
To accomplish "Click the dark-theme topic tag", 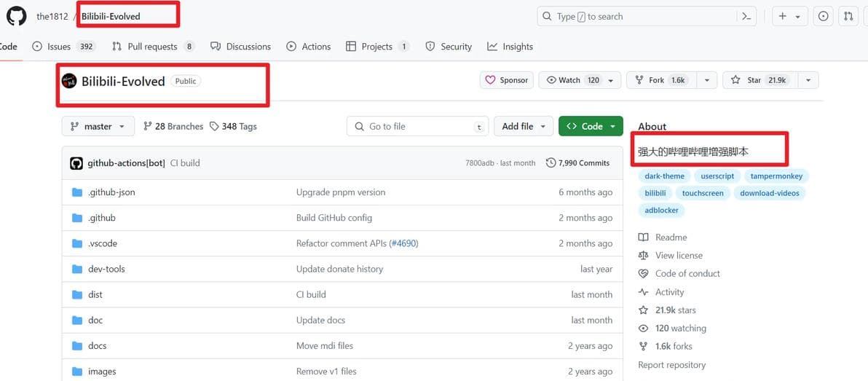I will pyautogui.click(x=664, y=176).
